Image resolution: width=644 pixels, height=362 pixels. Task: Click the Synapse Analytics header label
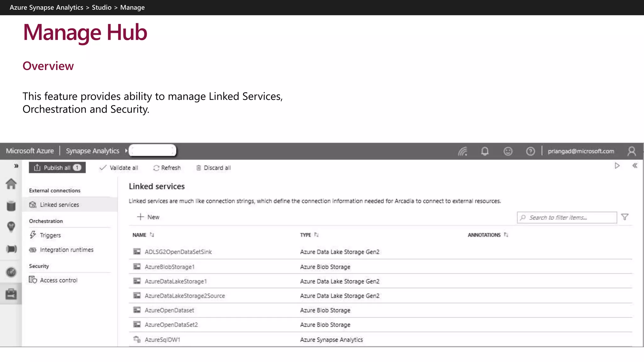pyautogui.click(x=92, y=151)
